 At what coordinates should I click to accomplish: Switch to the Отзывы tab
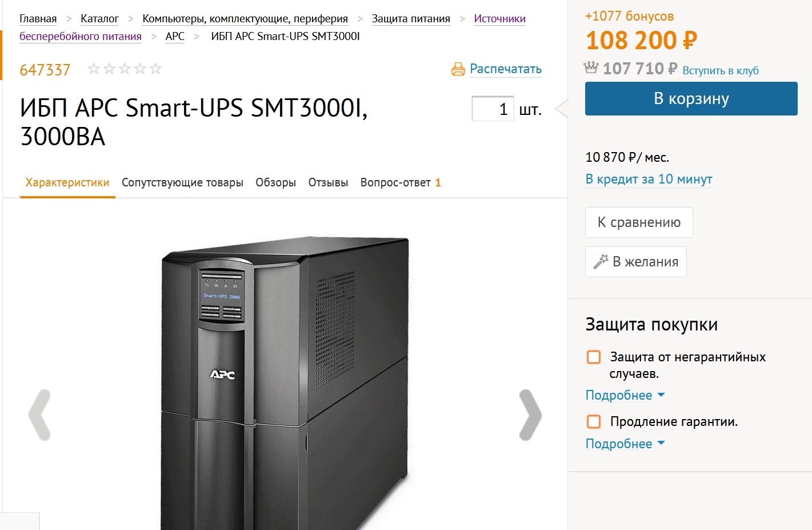tap(328, 182)
